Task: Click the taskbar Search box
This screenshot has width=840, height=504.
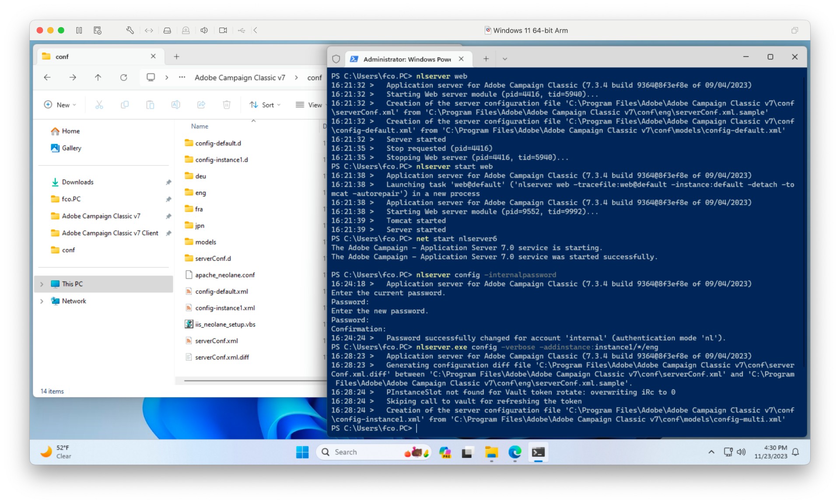Action: [359, 452]
